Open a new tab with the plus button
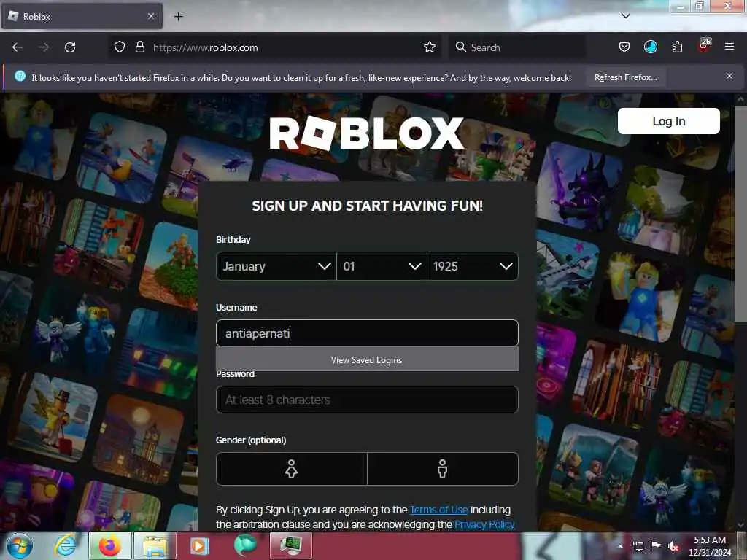747x560 pixels. tap(178, 17)
